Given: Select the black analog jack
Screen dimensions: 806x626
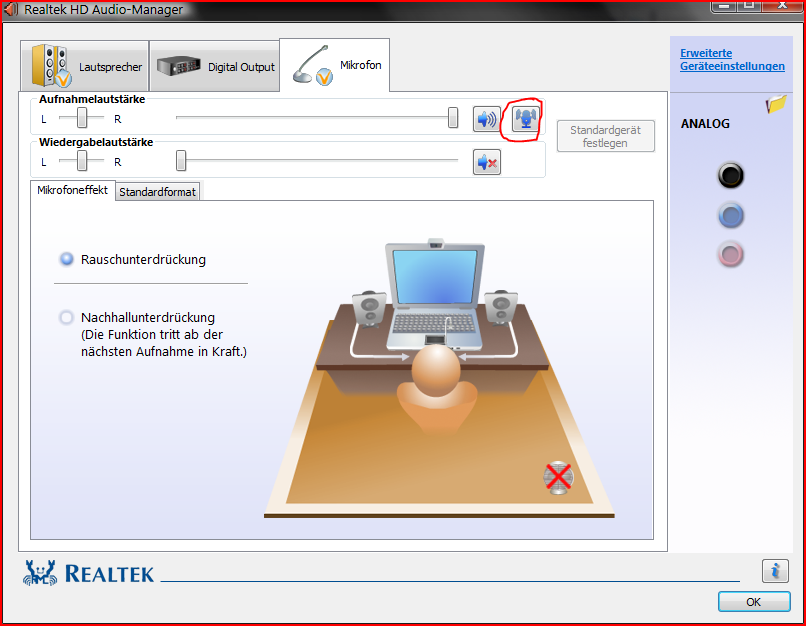Looking at the screenshot, I should [x=730, y=175].
